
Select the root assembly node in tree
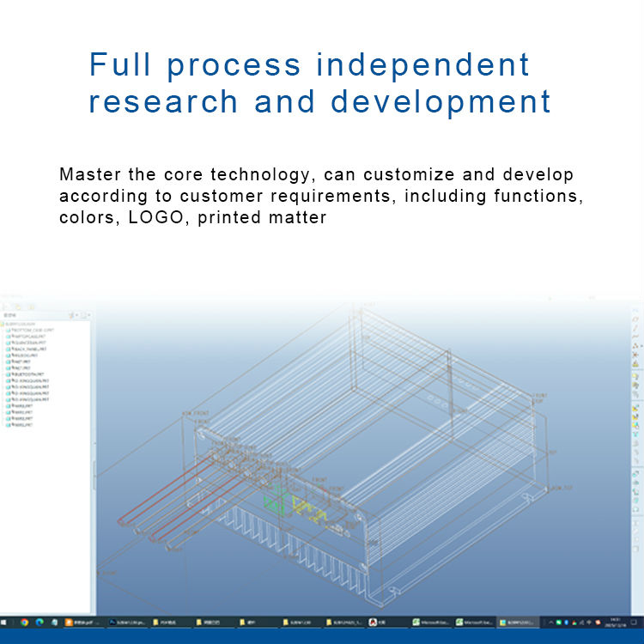coord(24,324)
